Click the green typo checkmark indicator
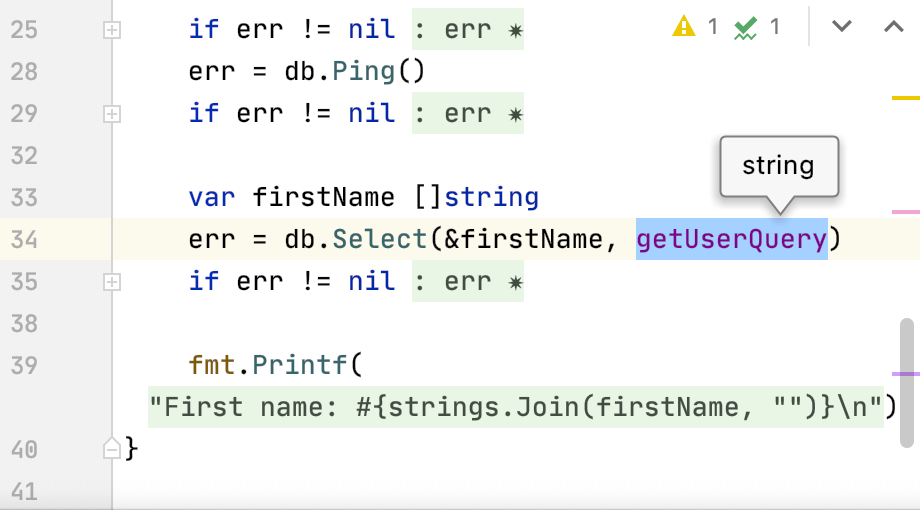The image size is (920, 510). (745, 28)
